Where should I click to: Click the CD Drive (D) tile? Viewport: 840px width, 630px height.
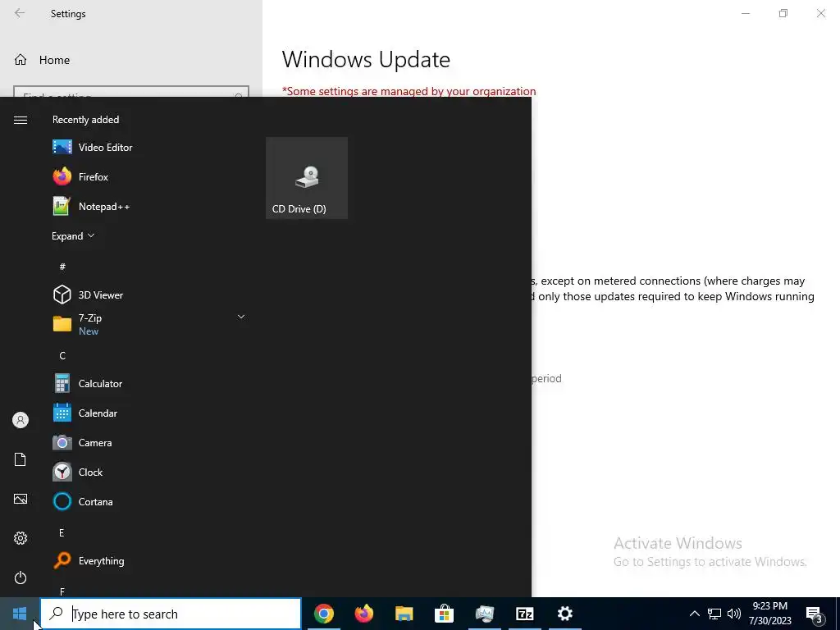pos(307,178)
